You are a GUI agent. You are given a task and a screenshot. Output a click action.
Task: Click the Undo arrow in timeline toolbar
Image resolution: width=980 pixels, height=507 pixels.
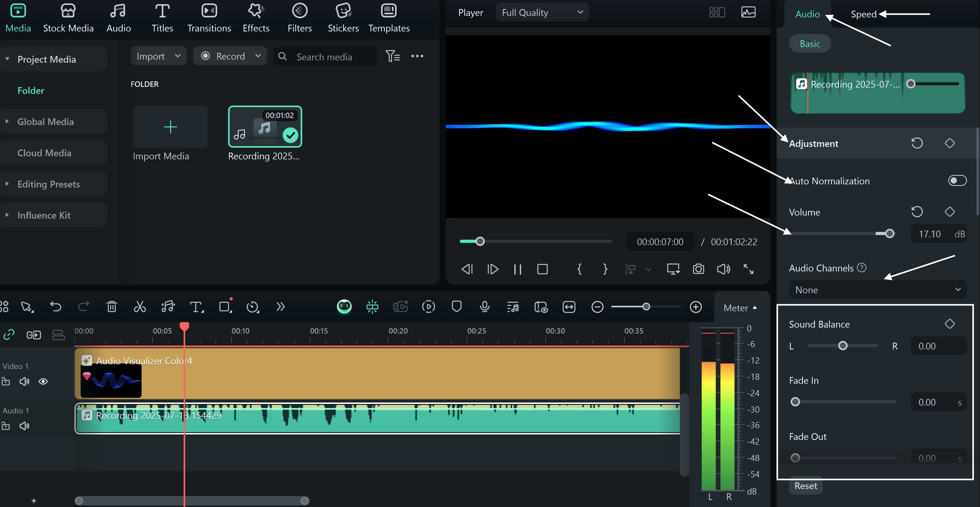coord(56,307)
